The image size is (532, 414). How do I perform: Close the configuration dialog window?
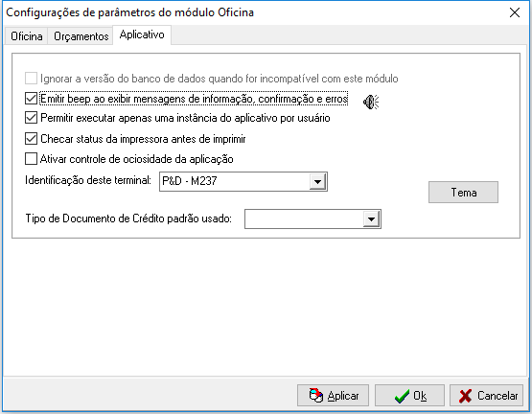click(x=515, y=12)
